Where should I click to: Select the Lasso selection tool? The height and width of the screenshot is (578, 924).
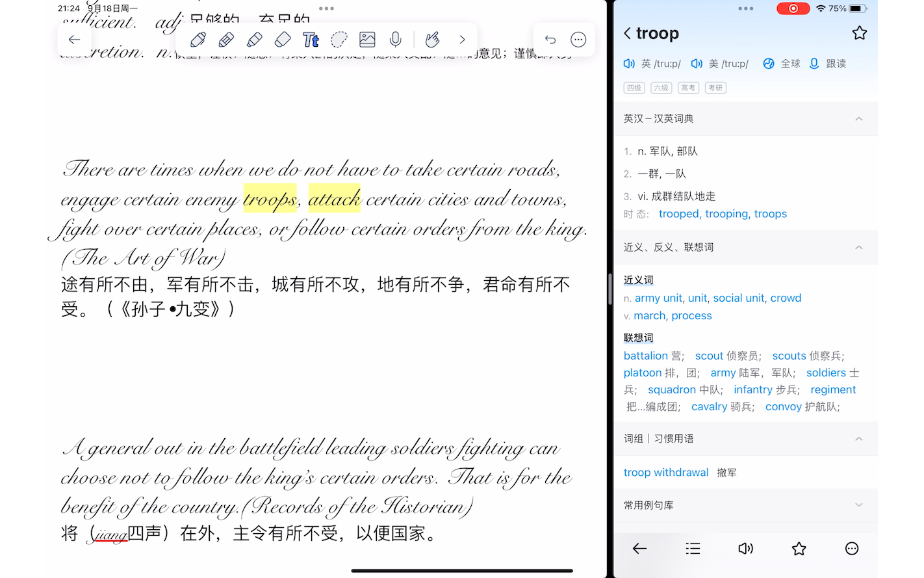[339, 40]
